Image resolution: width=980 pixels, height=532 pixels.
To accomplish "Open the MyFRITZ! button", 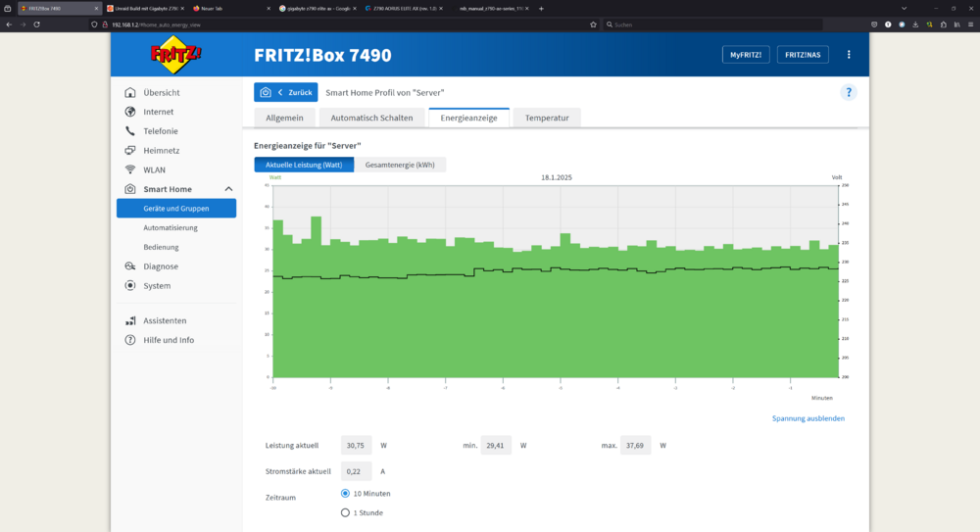I will point(746,55).
